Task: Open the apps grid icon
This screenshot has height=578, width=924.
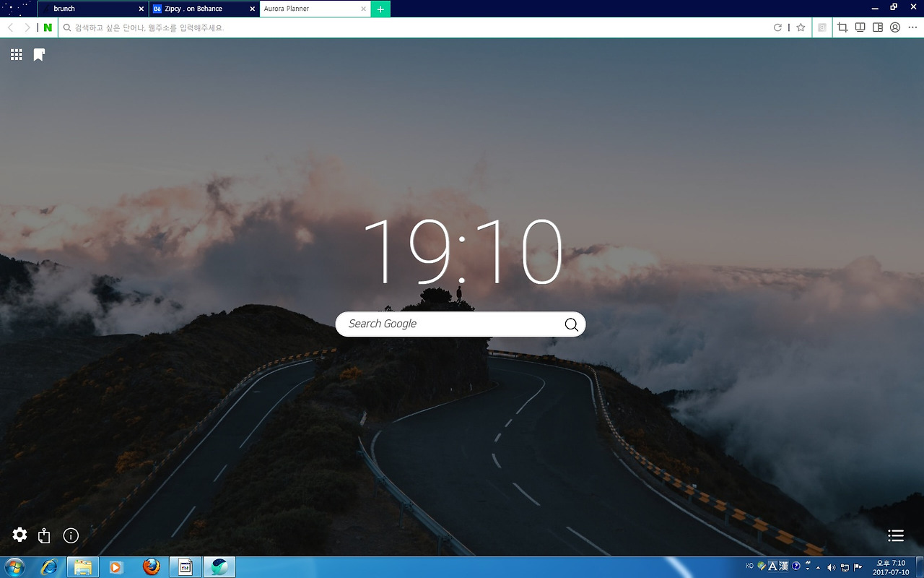Action: (17, 55)
